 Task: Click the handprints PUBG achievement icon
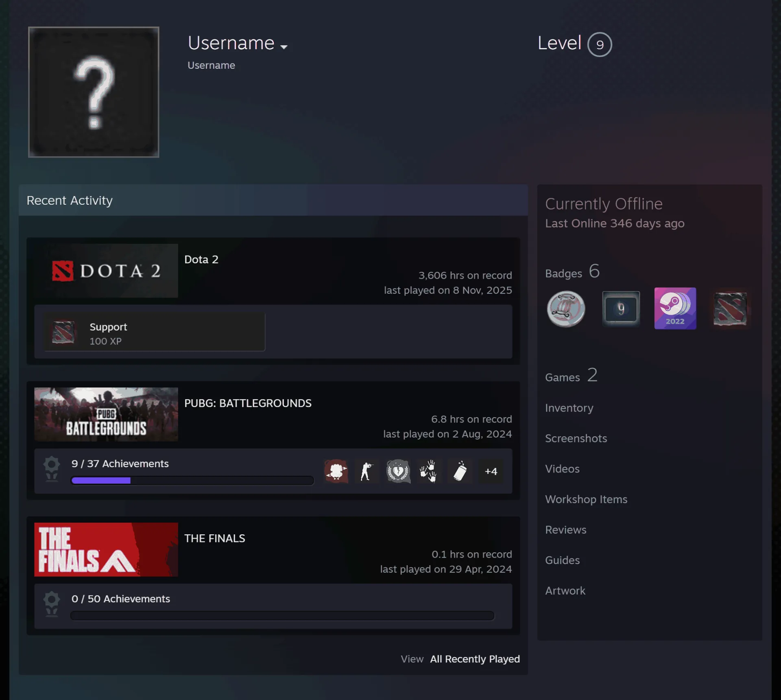(x=429, y=471)
